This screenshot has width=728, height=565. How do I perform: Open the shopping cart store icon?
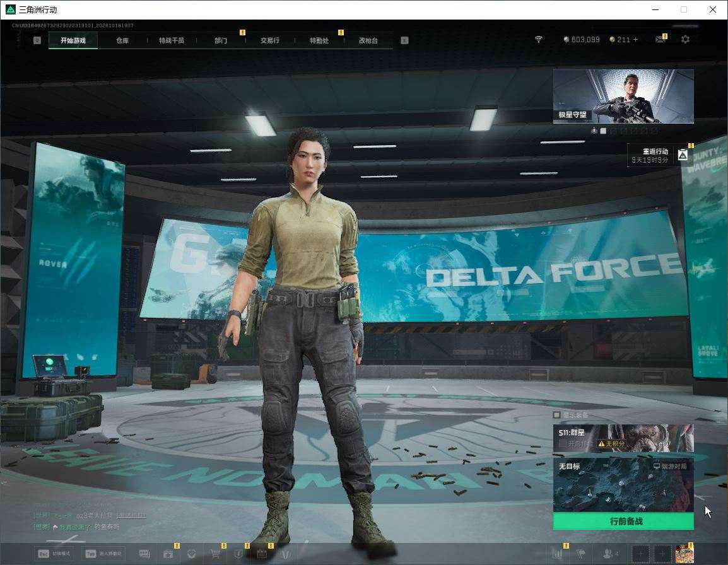click(x=215, y=554)
